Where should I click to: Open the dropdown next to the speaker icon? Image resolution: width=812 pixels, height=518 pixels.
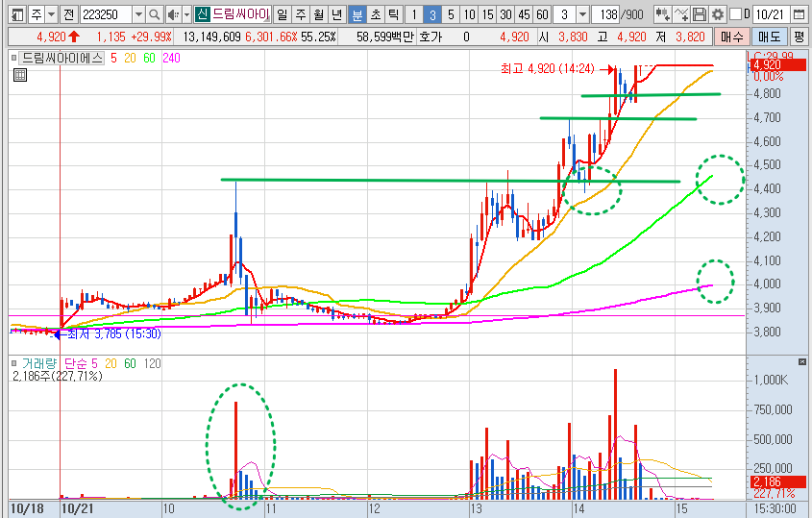[187, 14]
